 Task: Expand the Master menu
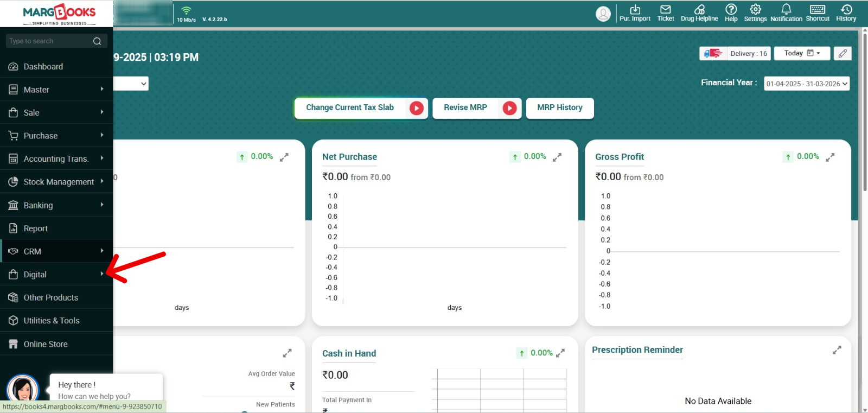(56, 90)
